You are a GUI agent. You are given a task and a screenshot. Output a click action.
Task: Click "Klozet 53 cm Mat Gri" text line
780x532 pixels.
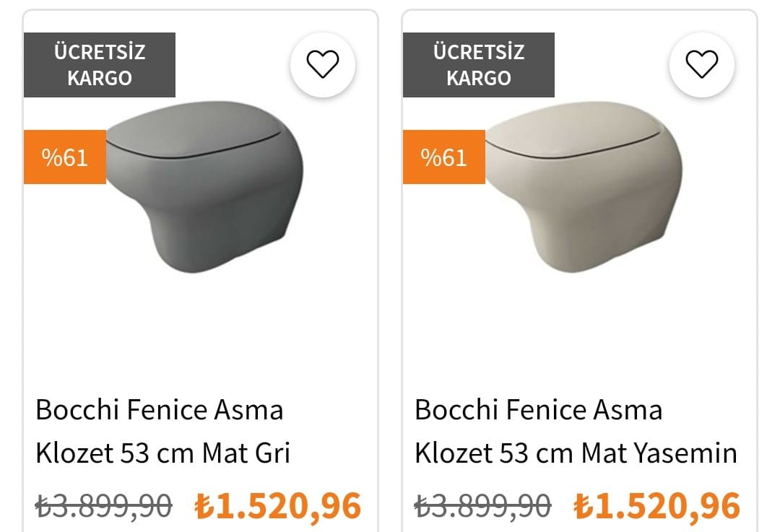(x=162, y=453)
